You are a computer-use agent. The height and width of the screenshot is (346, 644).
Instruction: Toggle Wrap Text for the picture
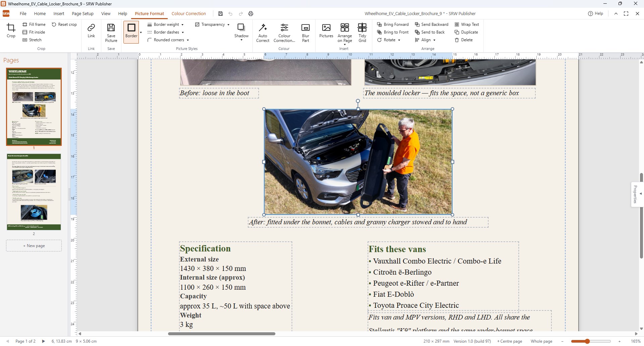click(467, 24)
